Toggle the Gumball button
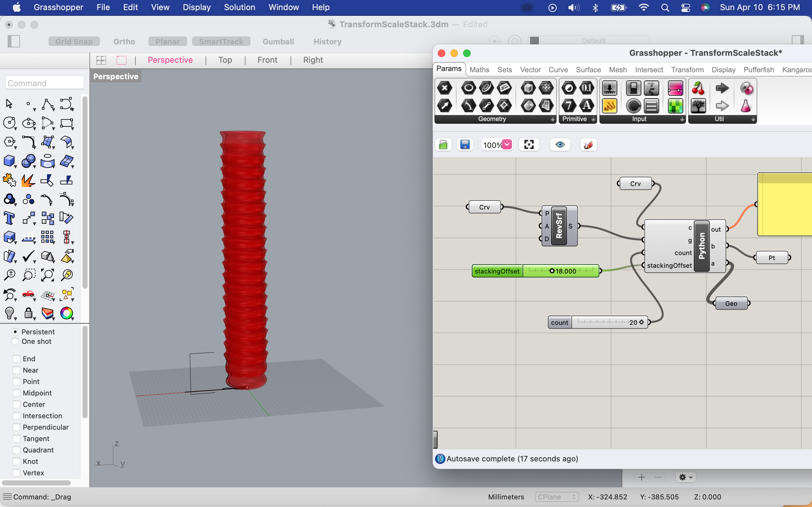This screenshot has width=812, height=507. [278, 42]
